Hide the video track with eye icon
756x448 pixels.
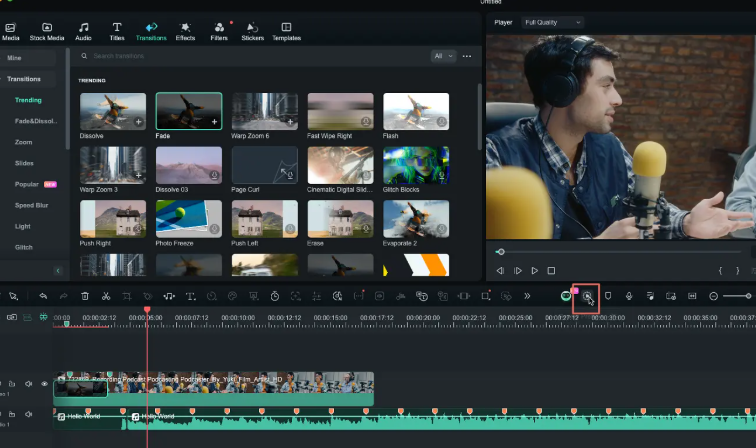coord(44,384)
